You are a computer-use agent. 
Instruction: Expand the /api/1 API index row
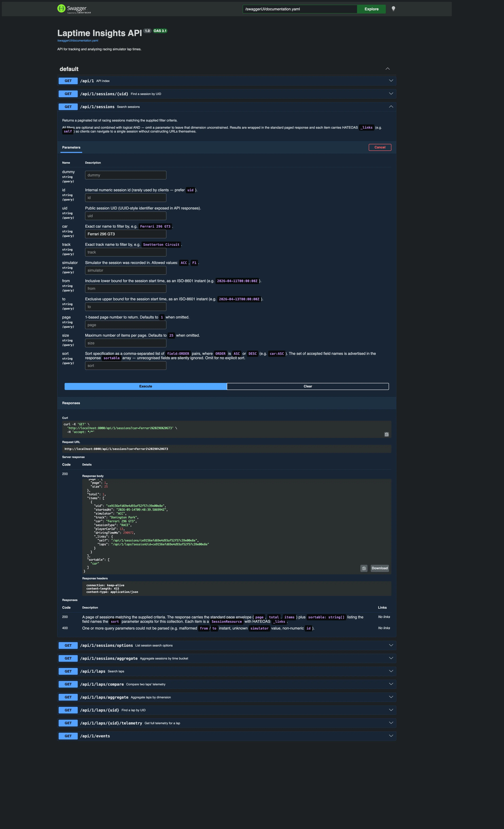click(x=227, y=81)
